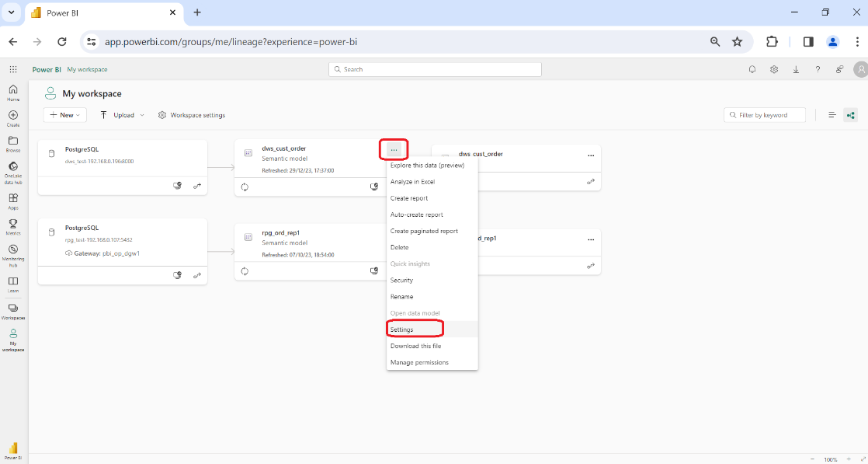Open the Chrome three-dot menu
The height and width of the screenshot is (464, 868).
coord(857,41)
